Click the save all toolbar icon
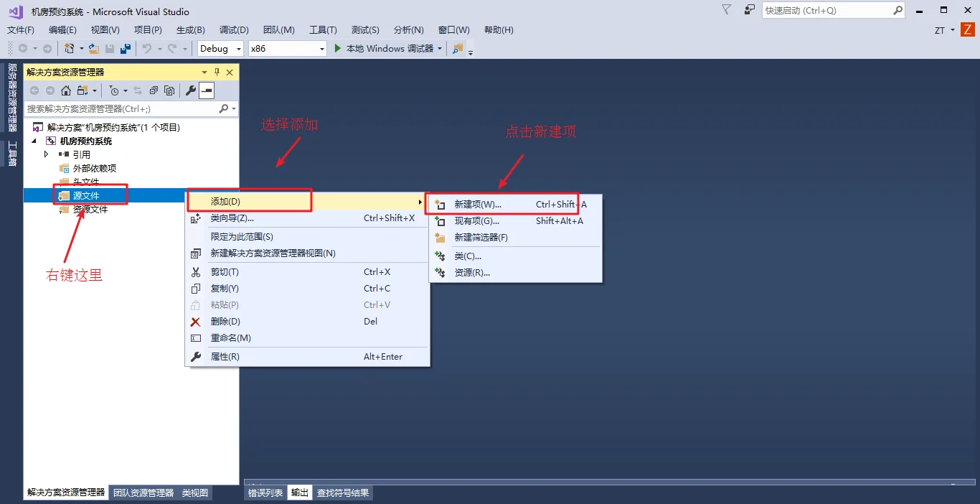 tap(126, 49)
